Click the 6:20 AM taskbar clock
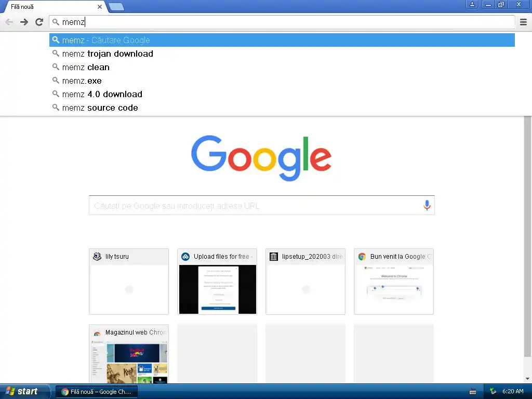The height and width of the screenshot is (399, 532). coord(513,391)
